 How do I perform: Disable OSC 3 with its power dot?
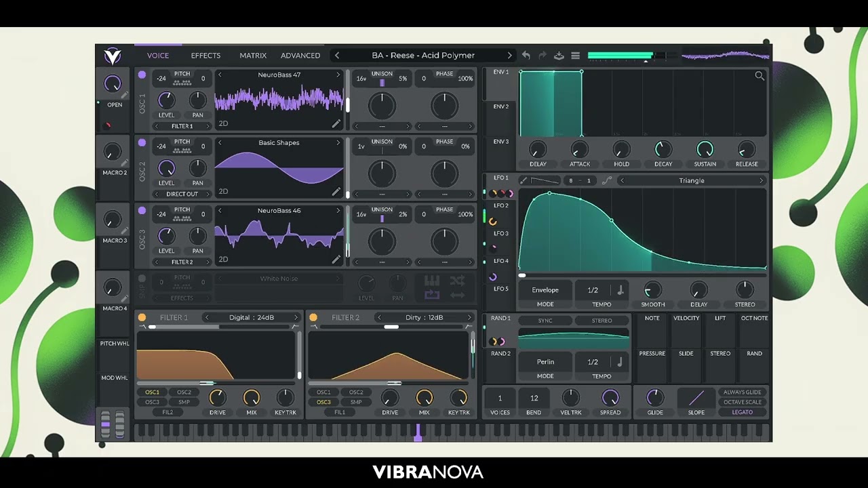[142, 210]
